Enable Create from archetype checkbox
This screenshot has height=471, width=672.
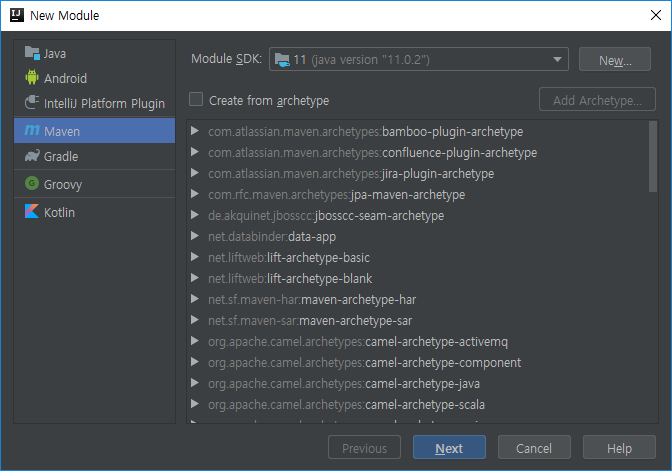coord(196,99)
